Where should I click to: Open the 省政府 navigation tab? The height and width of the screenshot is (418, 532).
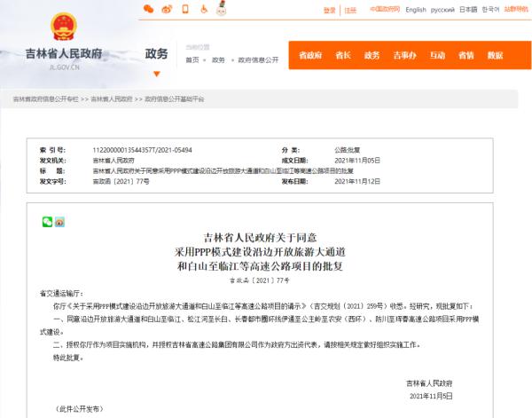click(x=310, y=55)
